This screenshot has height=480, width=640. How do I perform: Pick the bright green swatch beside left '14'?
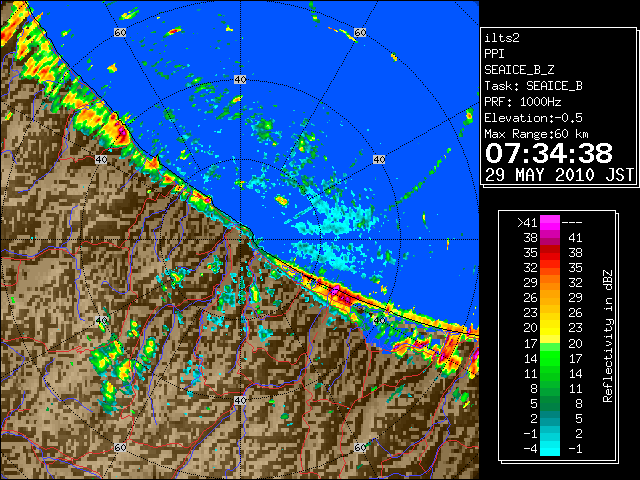click(x=550, y=358)
